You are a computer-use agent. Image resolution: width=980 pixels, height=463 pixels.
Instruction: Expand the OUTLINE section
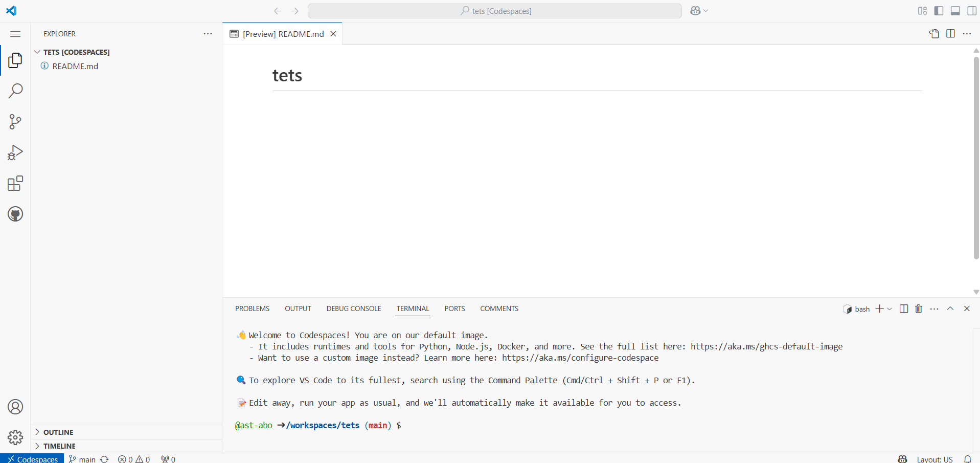pos(58,432)
